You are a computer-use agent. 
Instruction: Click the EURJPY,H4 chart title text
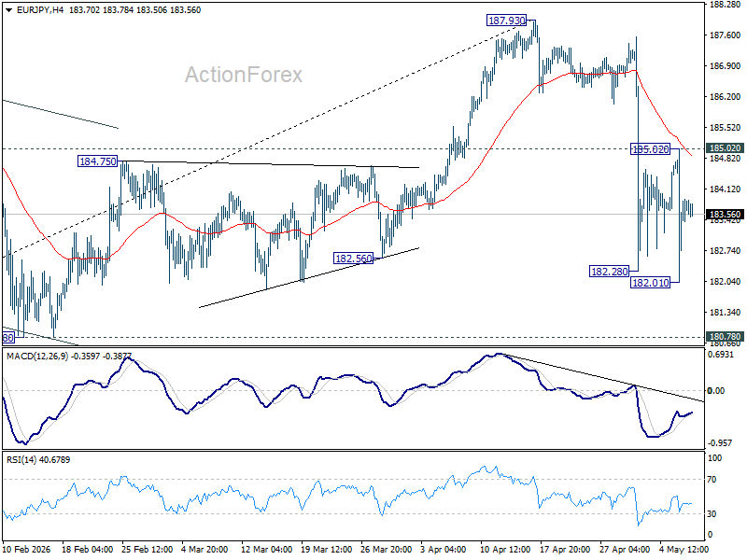pyautogui.click(x=40, y=10)
